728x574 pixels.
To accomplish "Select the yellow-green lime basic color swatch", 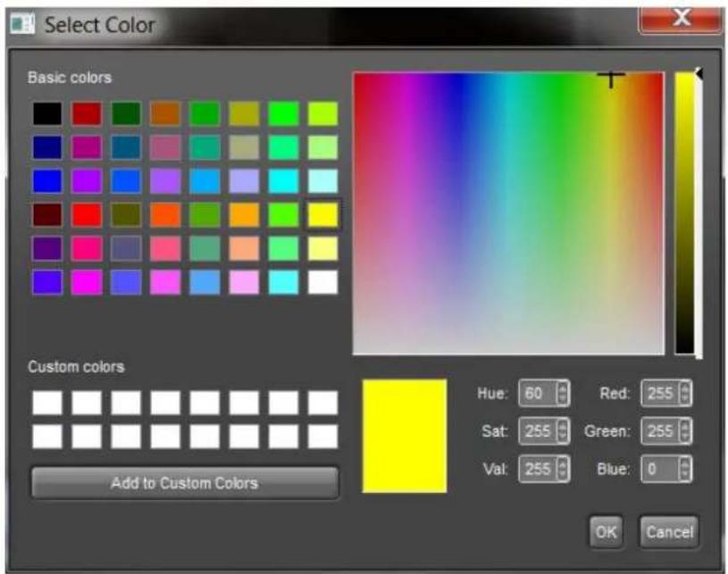I will coord(322,113).
